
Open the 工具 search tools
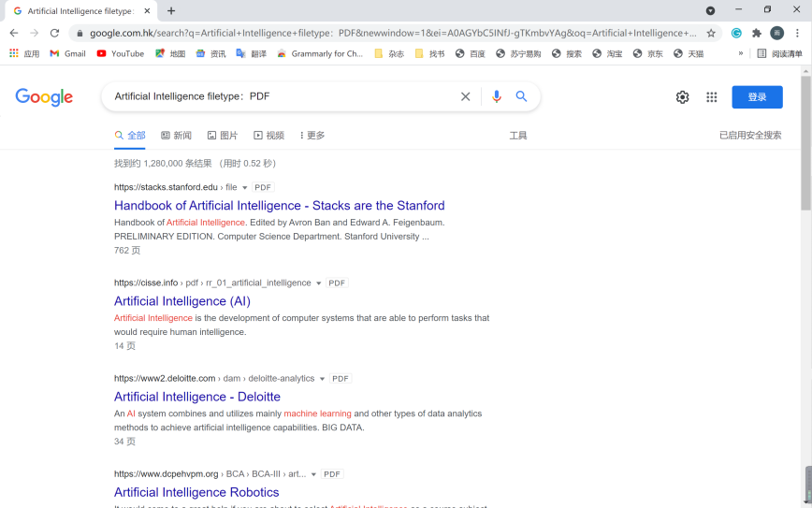518,135
